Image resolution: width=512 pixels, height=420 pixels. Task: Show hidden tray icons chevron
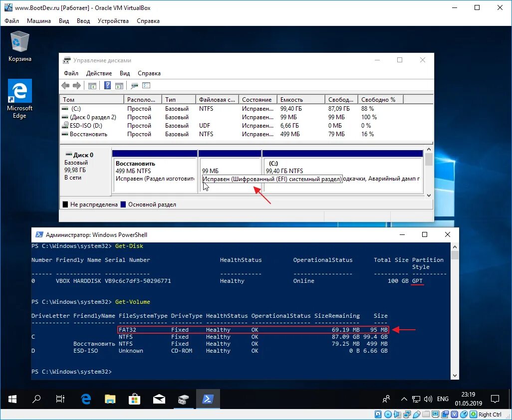[x=404, y=399]
